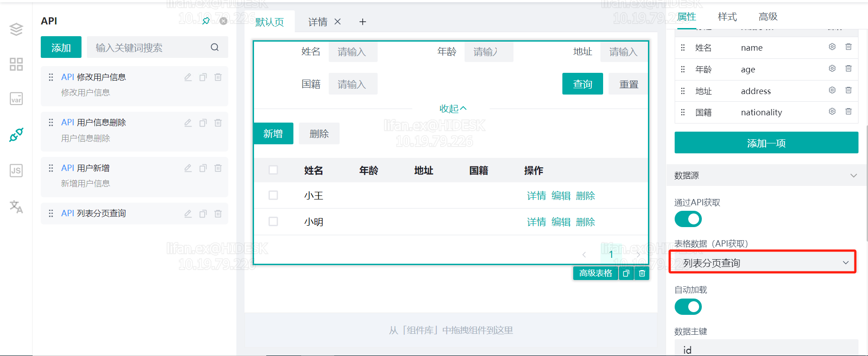This screenshot has width=868, height=356.
Task: Click 编辑 link for 小明
Action: click(561, 222)
